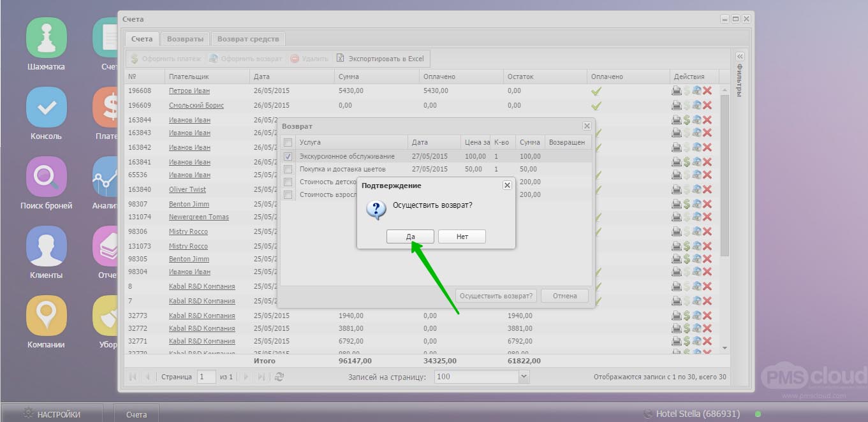Screen dimensions: 868x422
Task: Click the refresh icon in the paging toolbar
Action: point(279,377)
